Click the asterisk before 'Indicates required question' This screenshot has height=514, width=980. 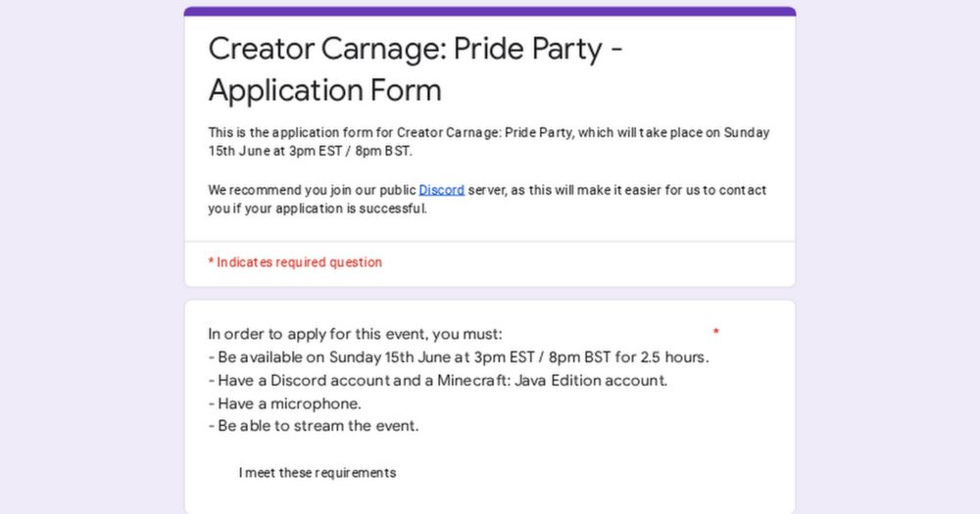[x=211, y=262]
